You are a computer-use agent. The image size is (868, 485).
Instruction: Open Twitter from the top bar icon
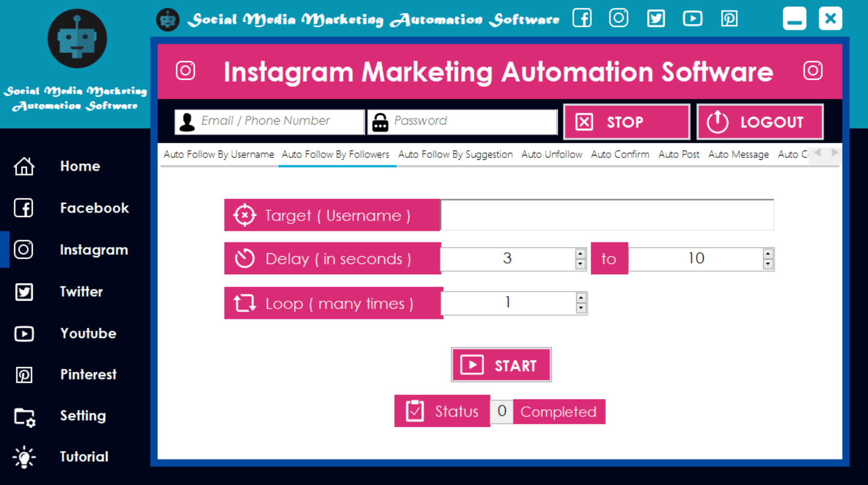656,19
